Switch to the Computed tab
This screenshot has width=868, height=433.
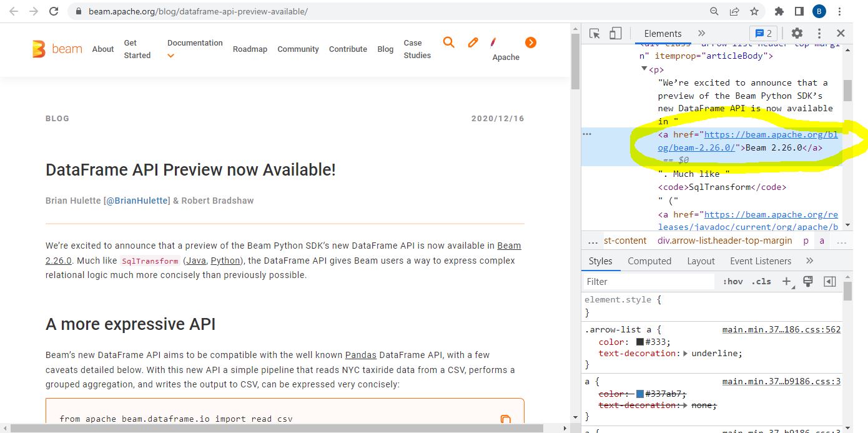[649, 261]
